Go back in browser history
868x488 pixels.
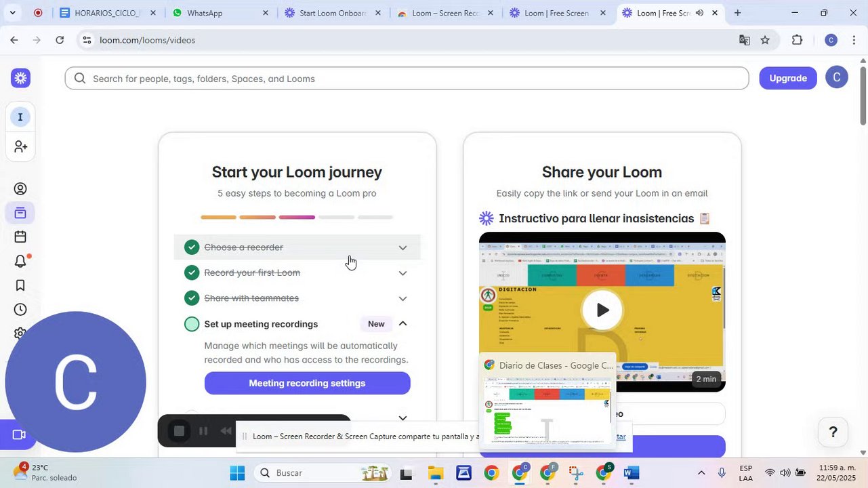(14, 40)
